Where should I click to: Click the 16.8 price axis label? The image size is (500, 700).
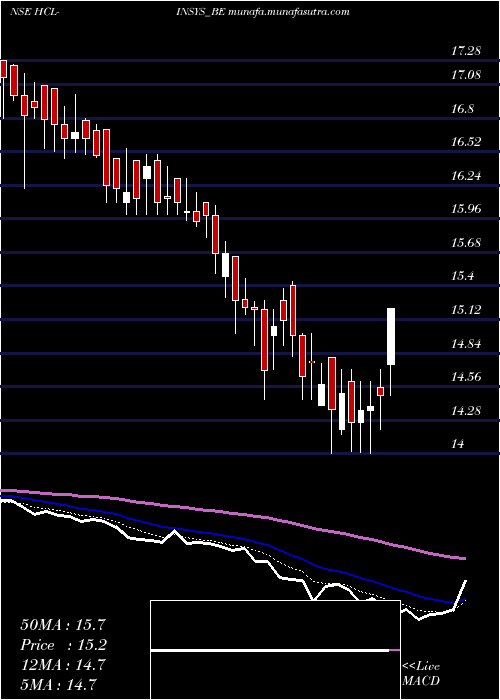click(462, 109)
